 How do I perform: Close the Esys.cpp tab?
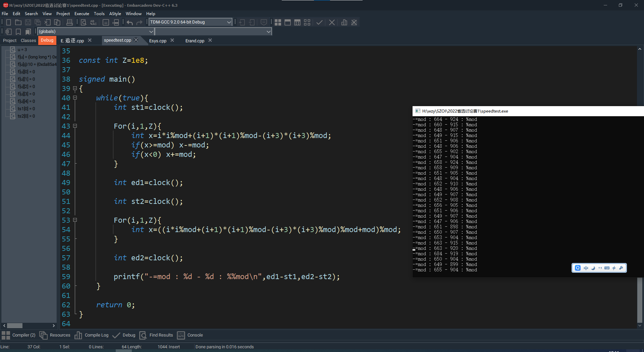point(172,40)
